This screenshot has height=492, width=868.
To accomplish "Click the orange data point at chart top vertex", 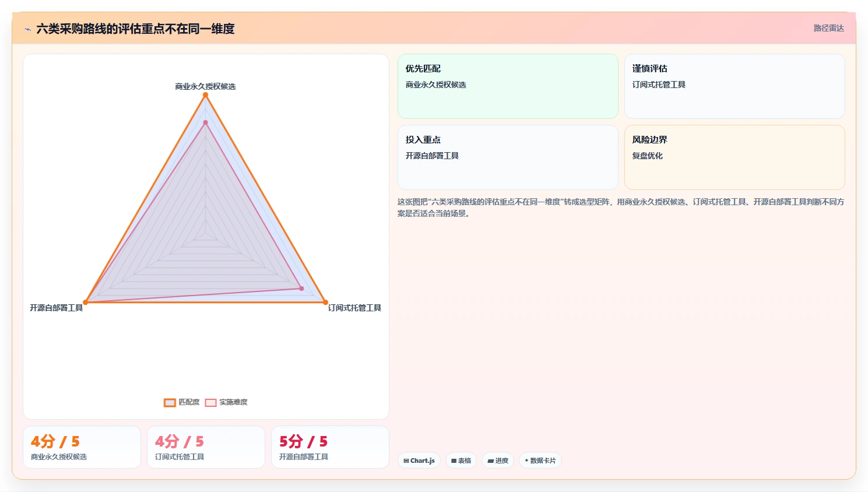I will click(x=205, y=94).
